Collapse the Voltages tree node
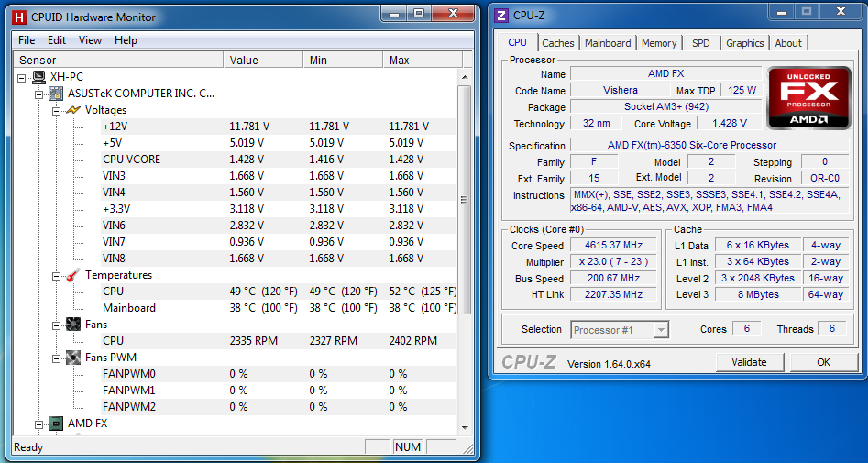This screenshot has width=868, height=463. [x=56, y=110]
